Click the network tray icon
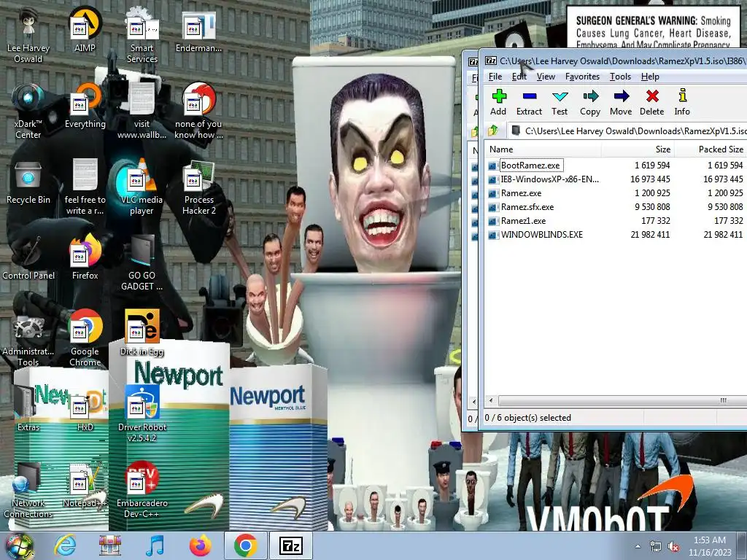Screen dimensions: 747x560 pyautogui.click(x=656, y=547)
